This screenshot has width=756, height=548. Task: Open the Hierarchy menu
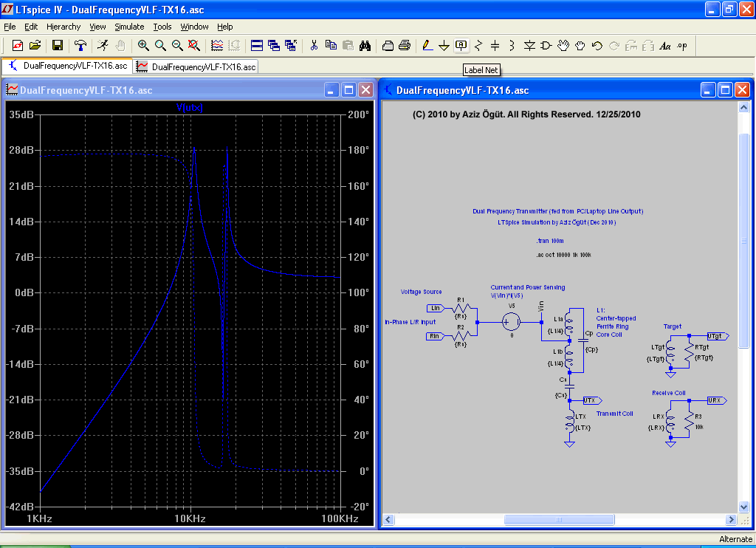[x=63, y=27]
